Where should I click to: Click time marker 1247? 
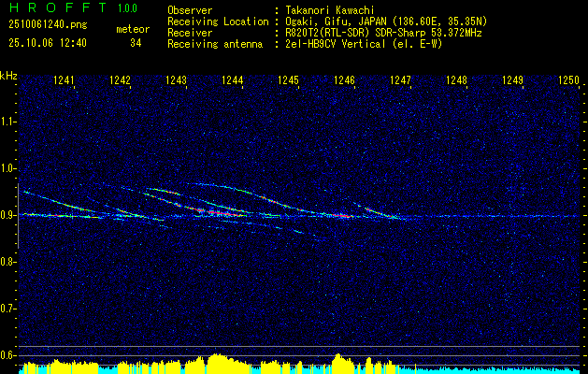pos(400,79)
